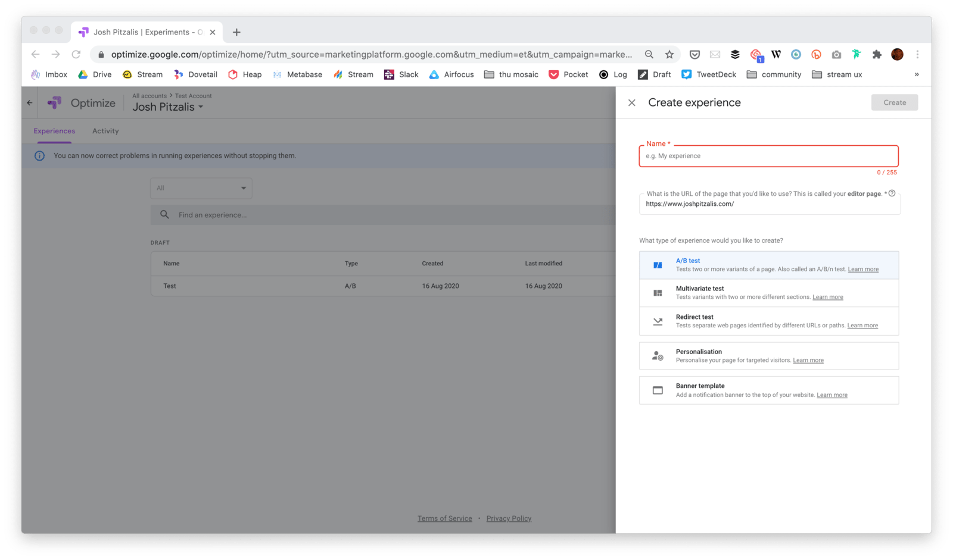Reload the page in browser
The height and width of the screenshot is (560, 953).
[x=76, y=55]
